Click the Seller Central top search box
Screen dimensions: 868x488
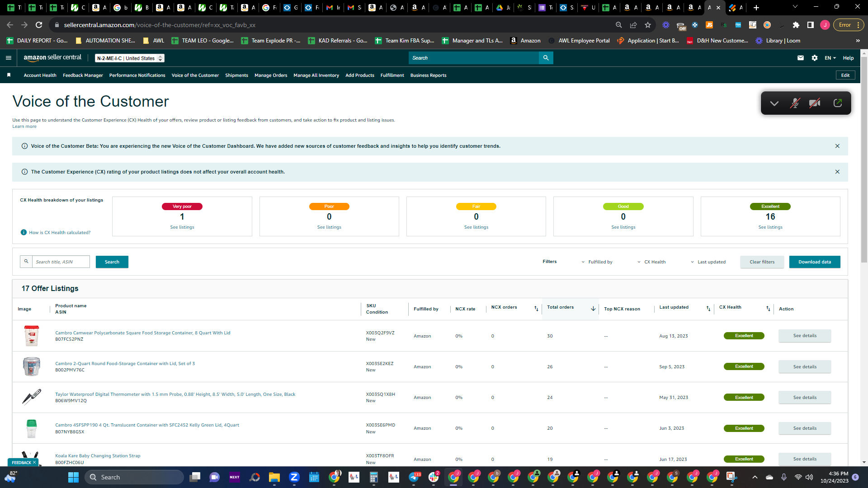[474, 58]
